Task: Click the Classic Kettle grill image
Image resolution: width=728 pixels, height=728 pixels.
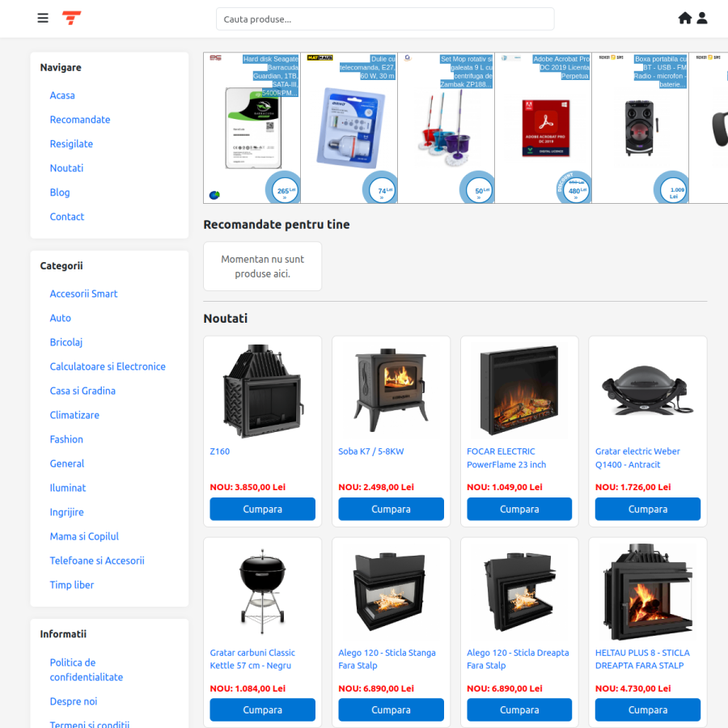Action: [262, 591]
